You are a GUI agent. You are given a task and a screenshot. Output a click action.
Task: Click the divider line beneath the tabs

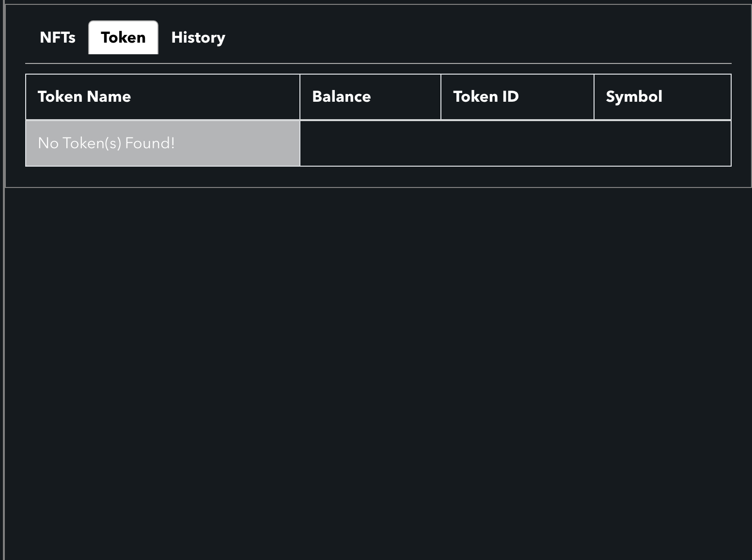[378, 63]
